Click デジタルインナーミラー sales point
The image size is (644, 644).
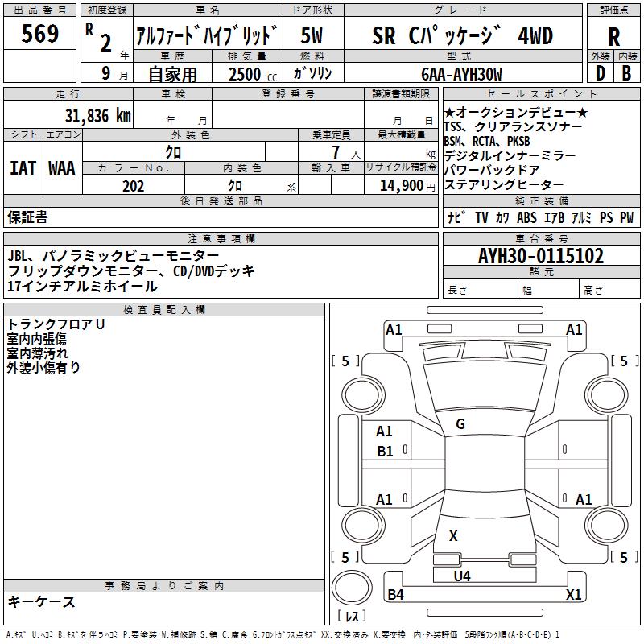tap(510, 155)
